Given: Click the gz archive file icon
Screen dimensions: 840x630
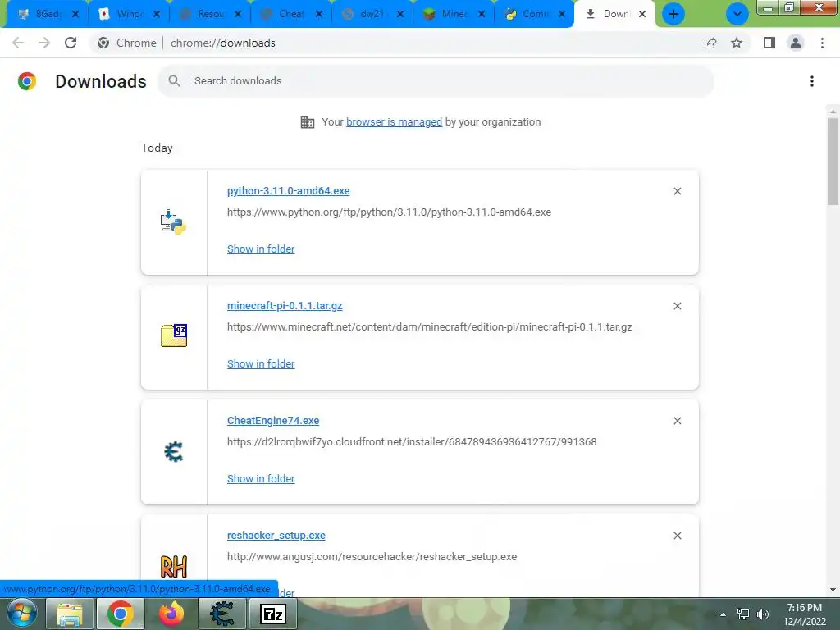Looking at the screenshot, I should [x=174, y=336].
